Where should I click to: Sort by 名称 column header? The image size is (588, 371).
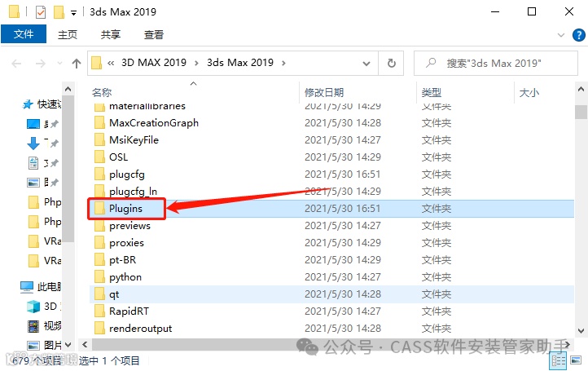coord(102,92)
